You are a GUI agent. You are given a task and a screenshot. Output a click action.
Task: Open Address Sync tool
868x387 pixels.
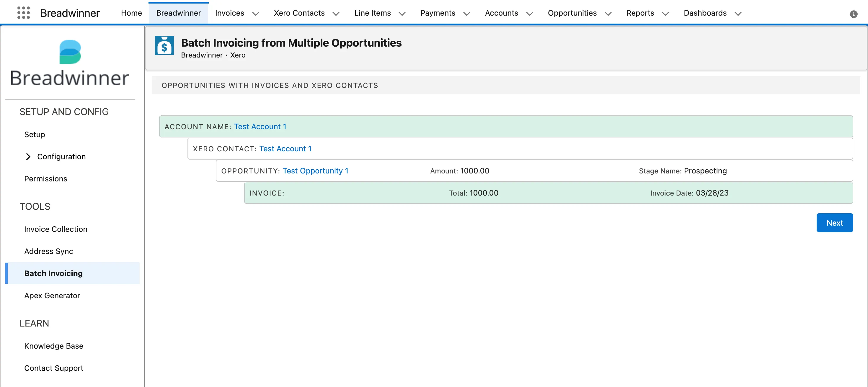click(48, 251)
